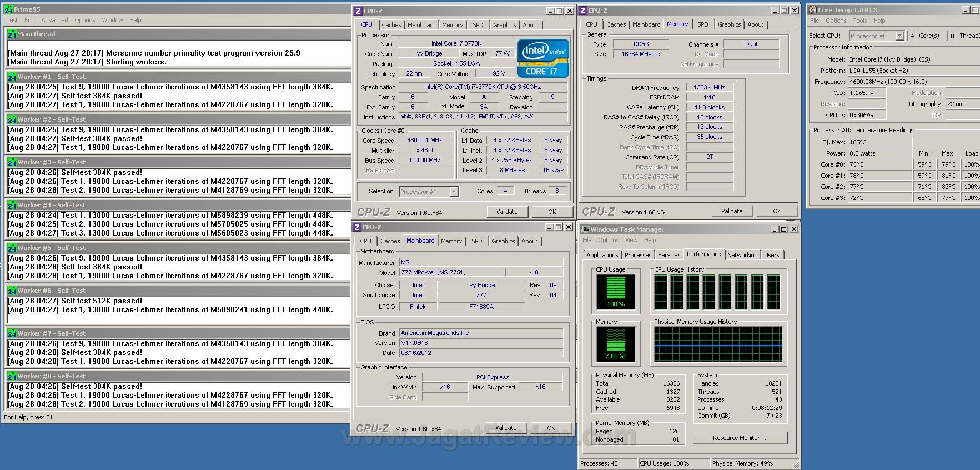The image size is (980, 470).
Task: Click Validate in the CPU-Z processor window
Action: pos(507,212)
